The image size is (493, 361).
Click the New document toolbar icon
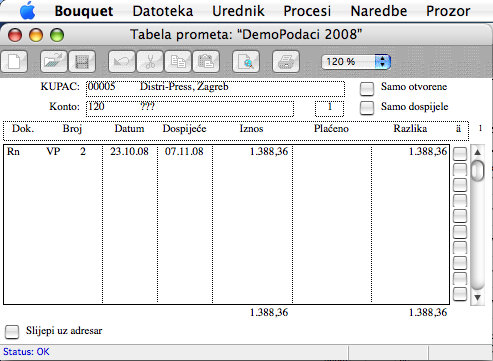point(14,62)
